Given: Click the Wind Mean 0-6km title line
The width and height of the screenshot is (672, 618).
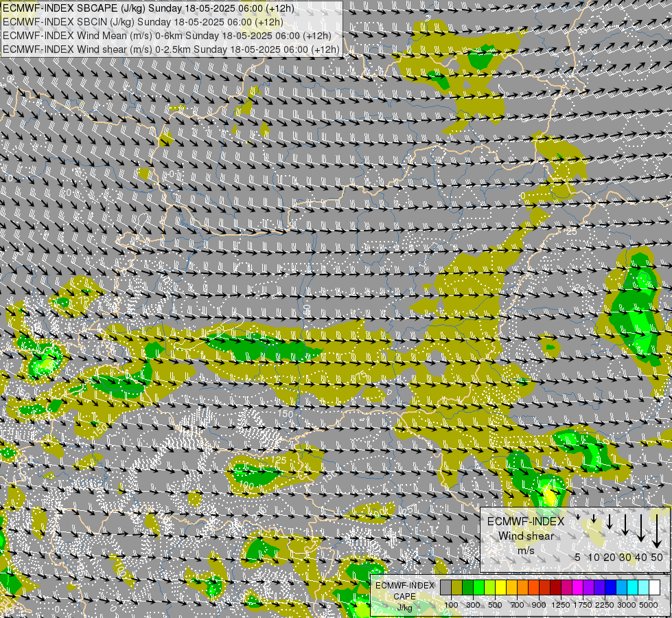Looking at the screenshot, I should coord(167,36).
